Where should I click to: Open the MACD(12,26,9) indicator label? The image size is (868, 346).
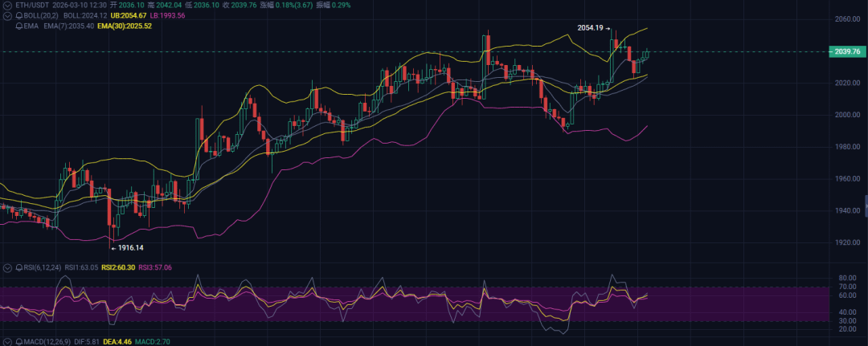[48, 341]
